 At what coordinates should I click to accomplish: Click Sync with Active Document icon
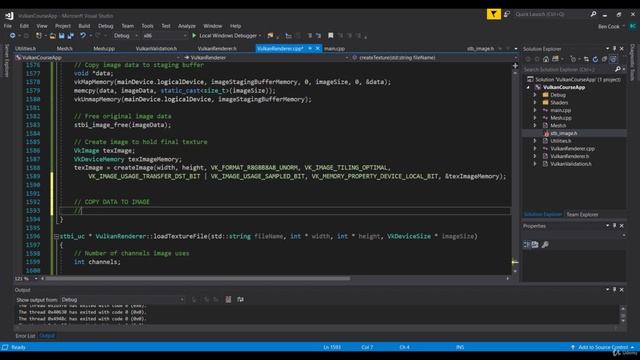pyautogui.click(x=586, y=59)
